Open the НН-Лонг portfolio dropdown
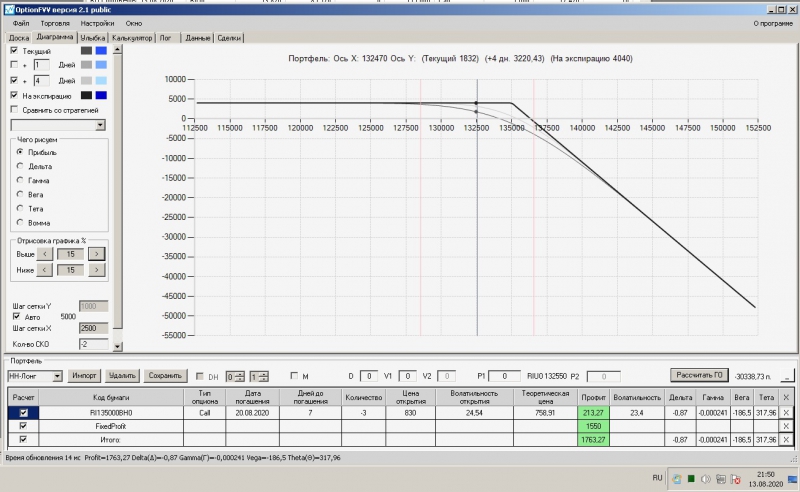 (x=57, y=376)
